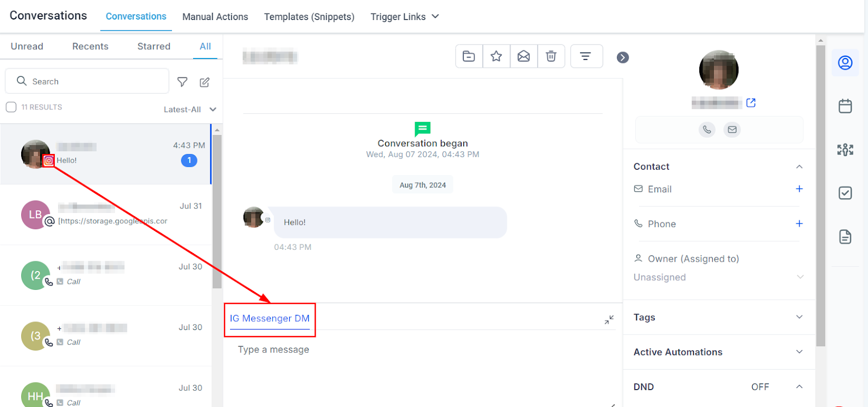The height and width of the screenshot is (407, 868).
Task: Open the Owner Unassigned dropdown
Action: tap(719, 277)
